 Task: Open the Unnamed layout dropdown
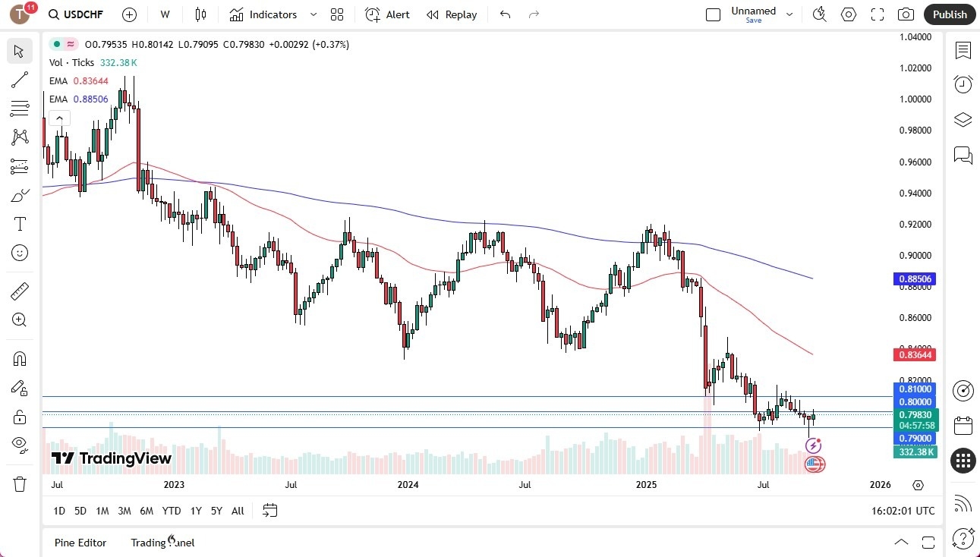[789, 14]
